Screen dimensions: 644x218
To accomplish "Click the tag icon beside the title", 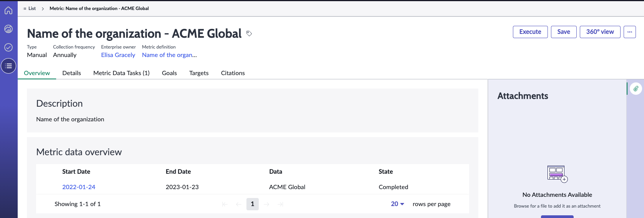I will 249,34.
